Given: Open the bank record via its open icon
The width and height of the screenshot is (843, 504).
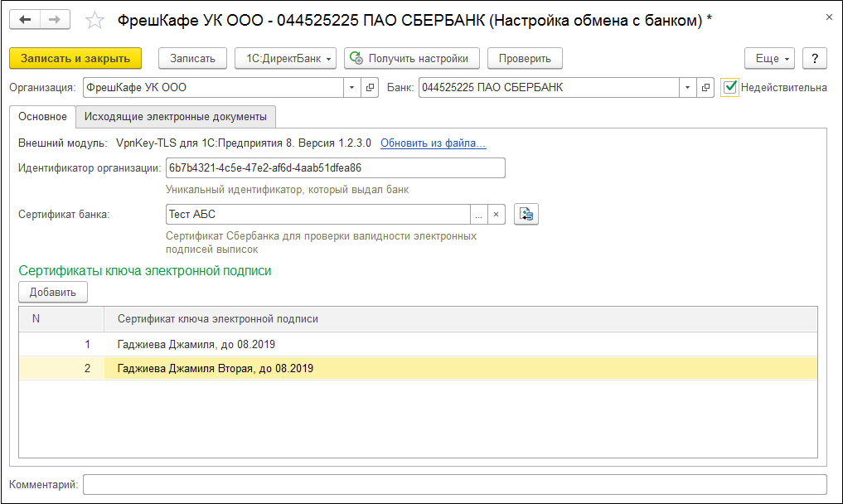Looking at the screenshot, I should (705, 88).
